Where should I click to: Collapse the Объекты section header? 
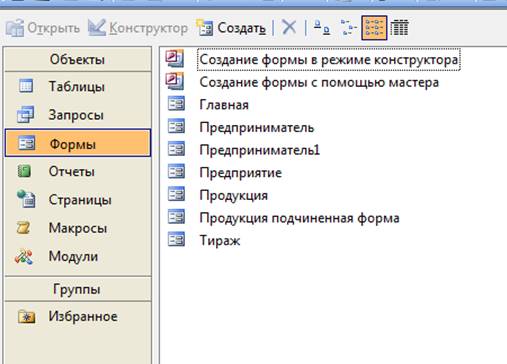(78, 59)
